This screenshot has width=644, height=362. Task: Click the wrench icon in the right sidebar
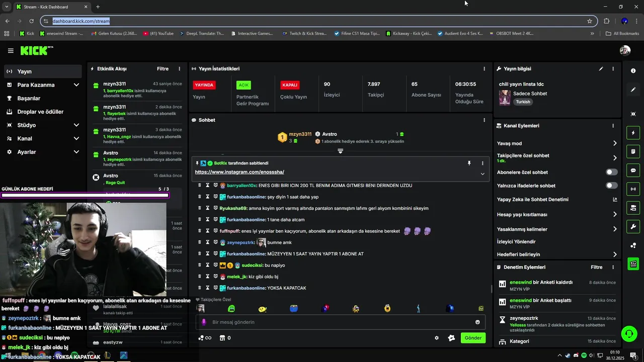pos(633,226)
